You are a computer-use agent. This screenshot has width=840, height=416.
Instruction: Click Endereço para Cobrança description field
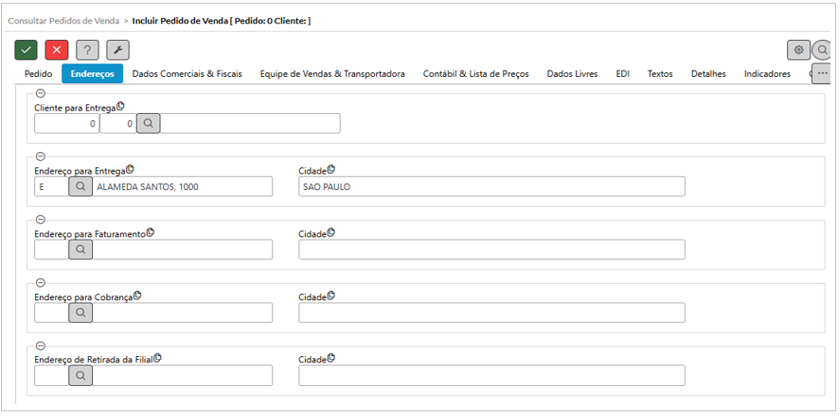pos(183,313)
